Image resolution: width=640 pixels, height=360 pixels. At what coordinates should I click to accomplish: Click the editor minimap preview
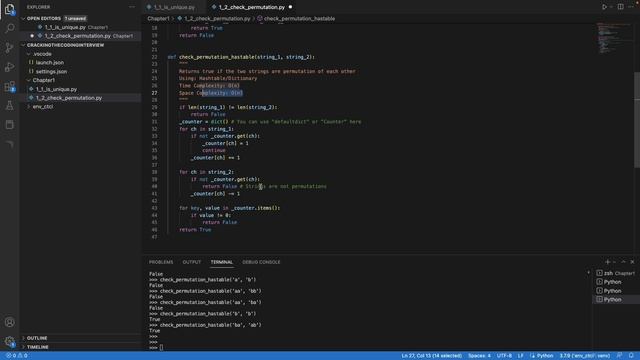[614, 39]
